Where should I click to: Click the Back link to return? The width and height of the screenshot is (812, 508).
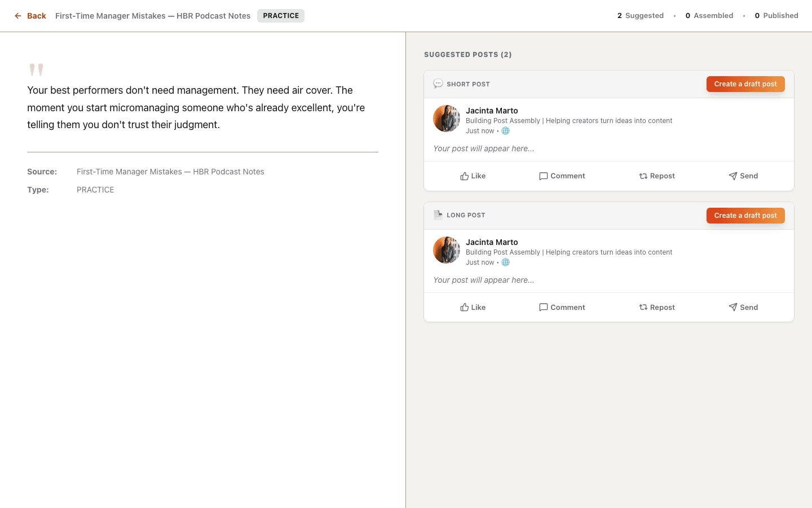[37, 16]
